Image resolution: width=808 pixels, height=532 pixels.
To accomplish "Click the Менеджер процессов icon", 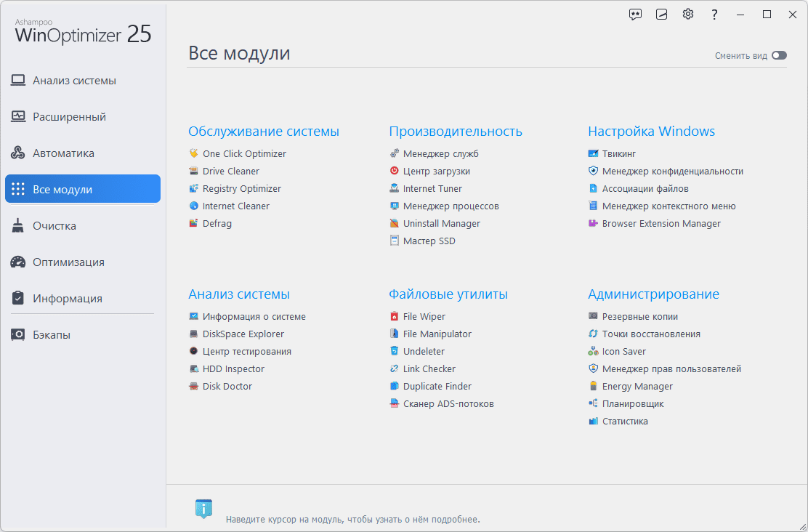I will [x=395, y=206].
